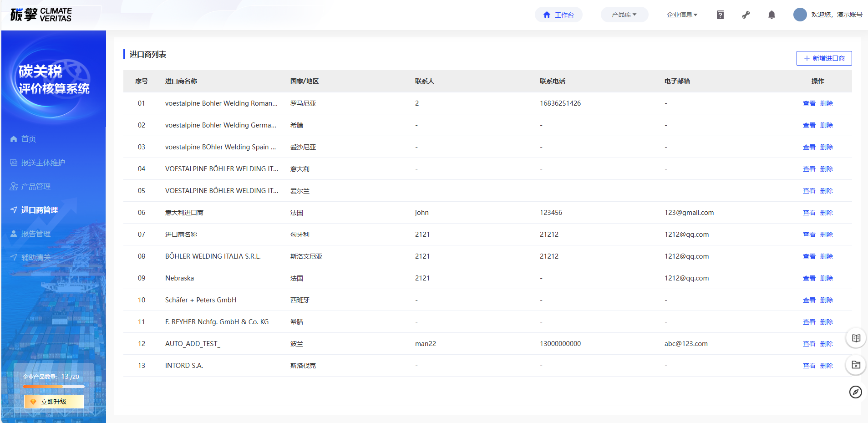Click the floating compass icon
The image size is (868, 423).
(x=856, y=392)
